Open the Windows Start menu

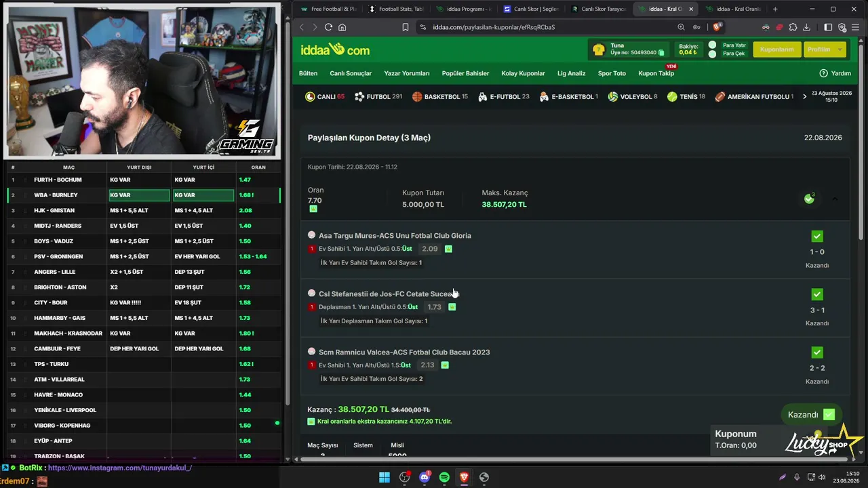pos(384,477)
